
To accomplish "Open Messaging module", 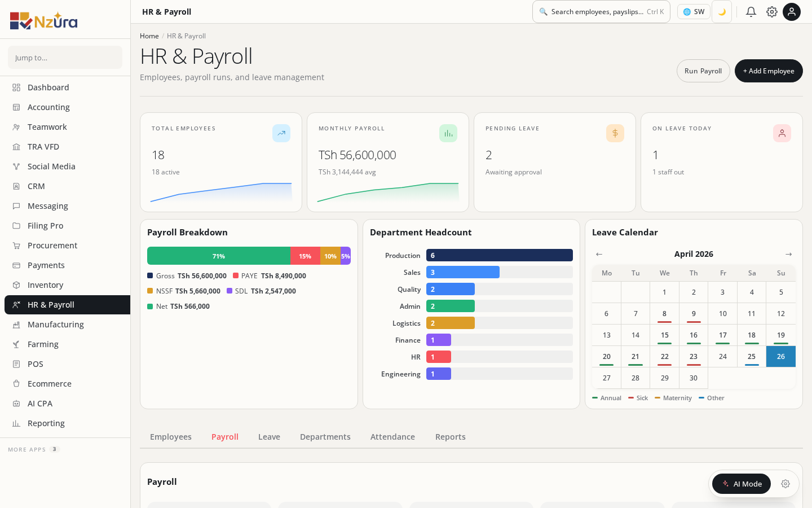I will [x=67, y=206].
